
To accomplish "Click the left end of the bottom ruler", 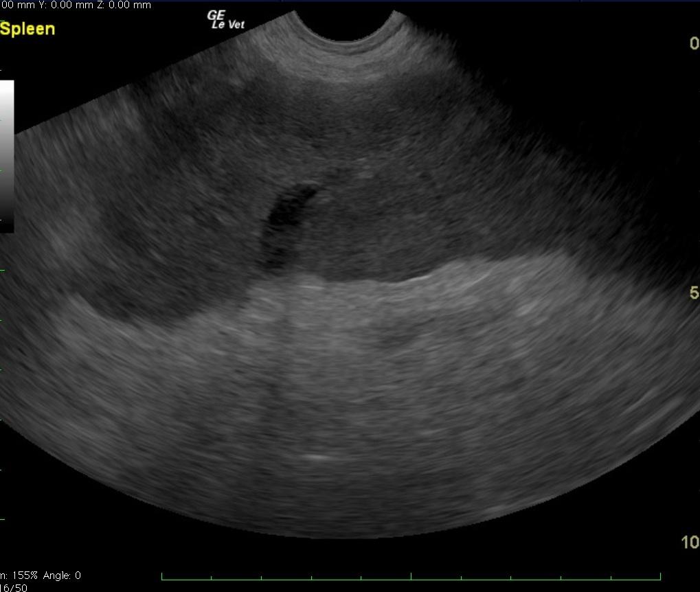I will (x=162, y=576).
